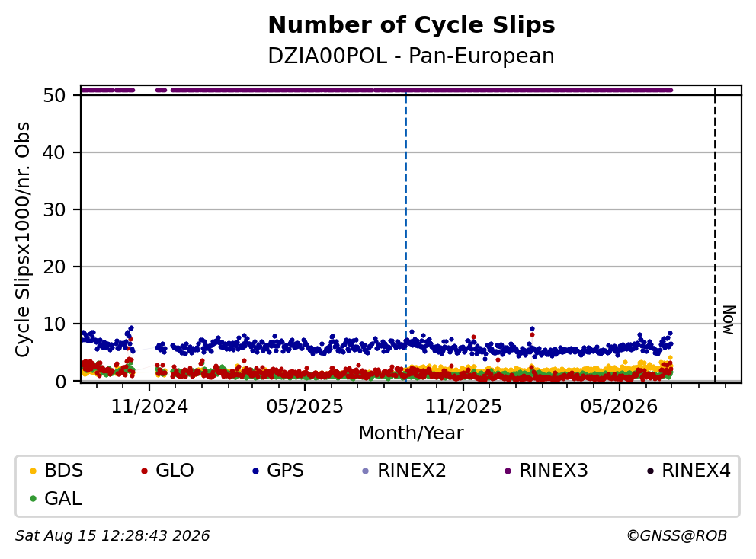
Task: Click the 11/2025 x-axis tick label
Action: click(463, 407)
